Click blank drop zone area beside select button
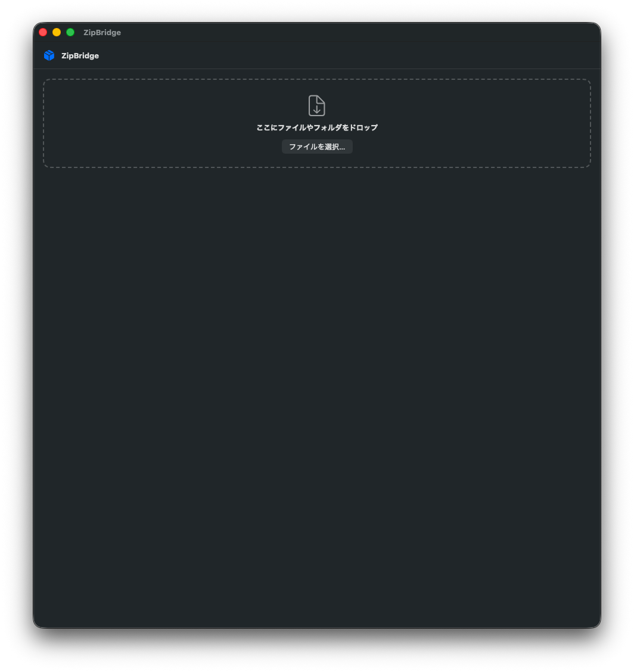 point(428,147)
